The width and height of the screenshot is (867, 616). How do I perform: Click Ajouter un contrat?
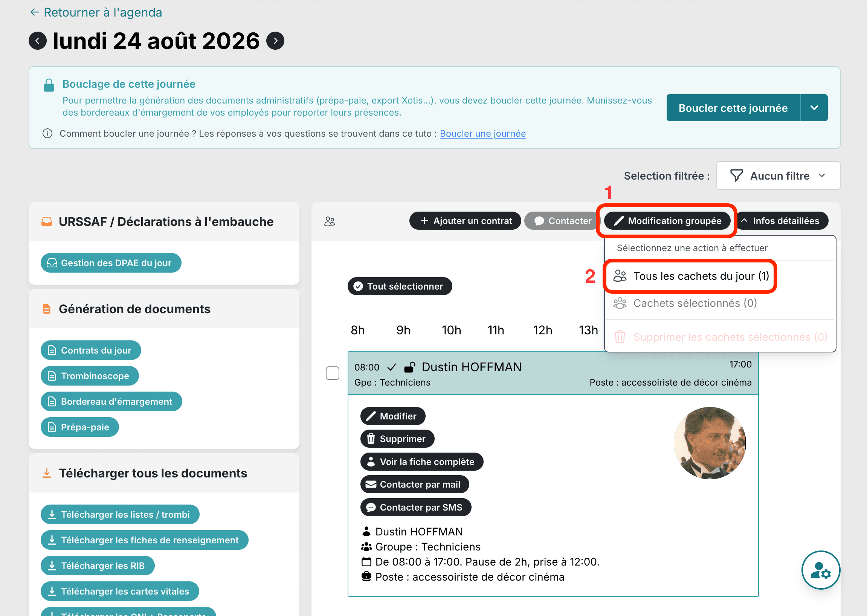point(465,221)
